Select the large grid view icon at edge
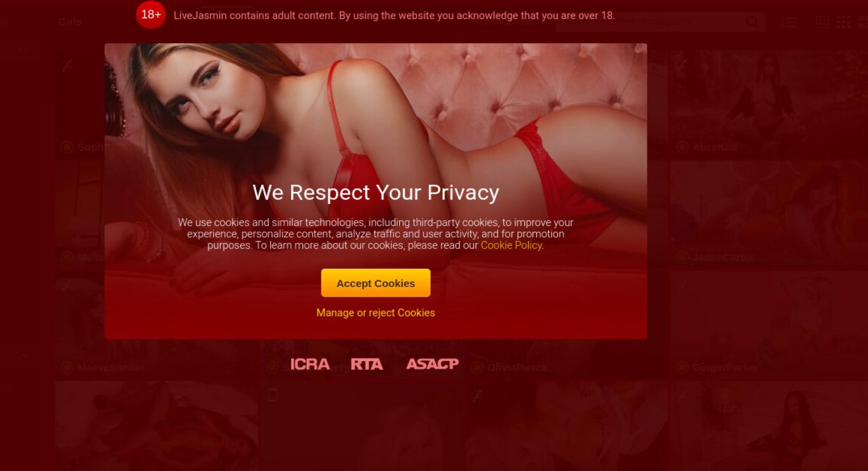The height and width of the screenshot is (471, 868). tap(863, 22)
